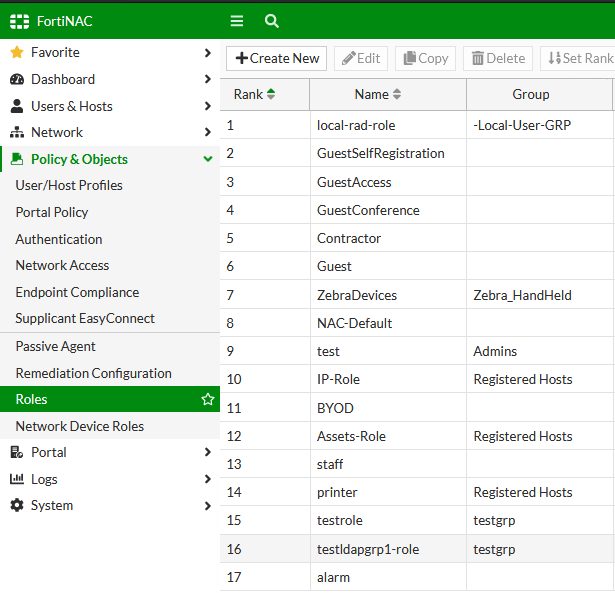The image size is (615, 593).
Task: Click the Policy & Objects icon
Action: [x=17, y=159]
